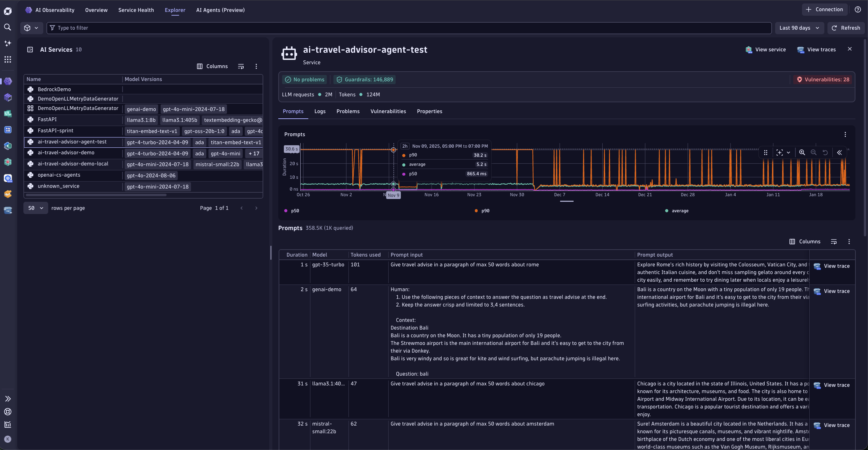The image size is (868, 450).
Task: Open Service Health from the top navigation
Action: [x=136, y=10]
